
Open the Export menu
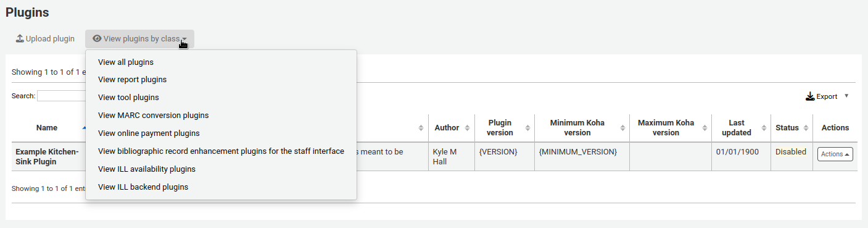tap(827, 96)
